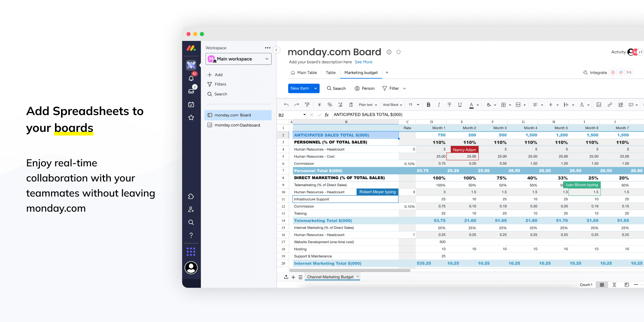
Task: Click the New Item button
Action: coord(300,88)
